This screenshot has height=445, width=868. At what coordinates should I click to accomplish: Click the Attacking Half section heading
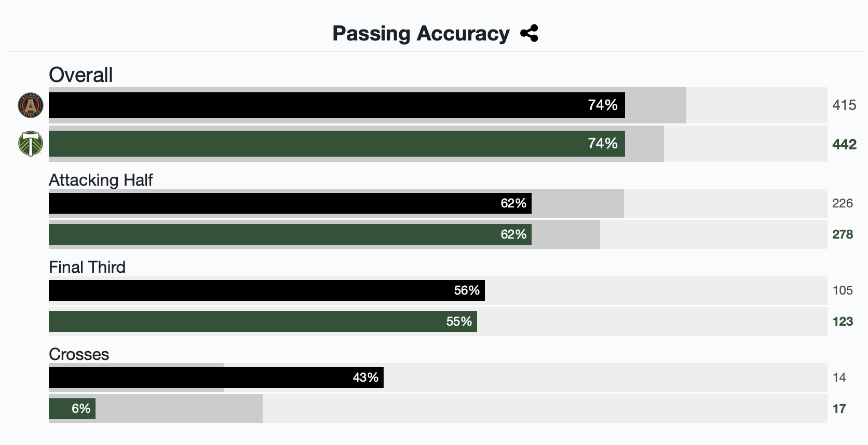click(101, 180)
